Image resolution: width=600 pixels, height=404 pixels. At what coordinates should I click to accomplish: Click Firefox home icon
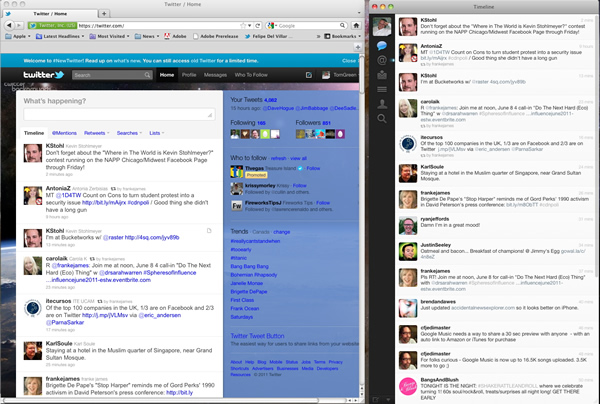coord(356,26)
